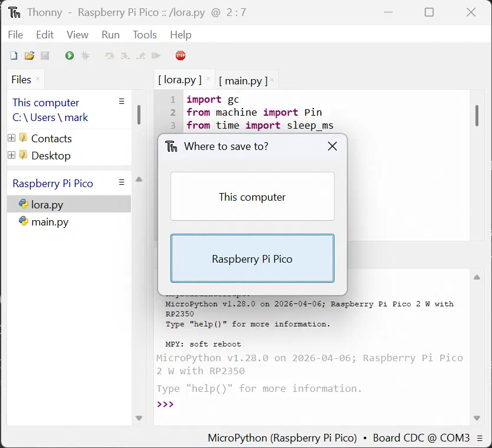Expand the Desktop folder tree node
492x448 pixels.
(12, 155)
